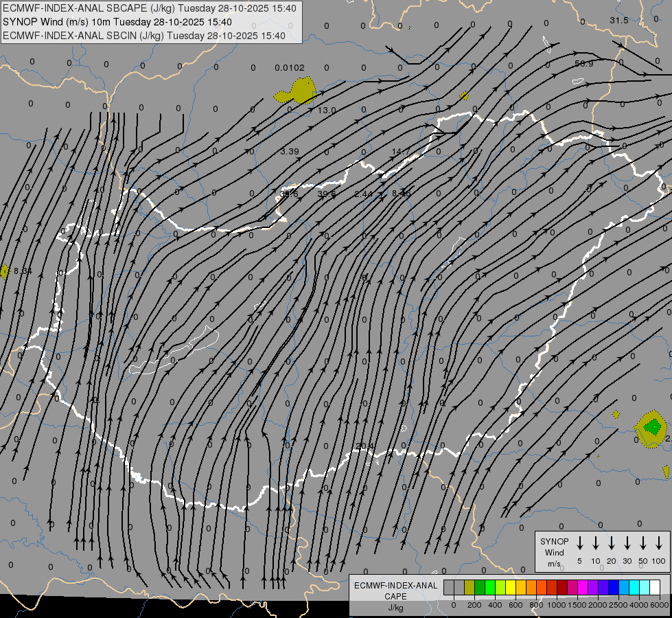Pick the dark red swatch at the 1000 tick
This screenshot has width=672, height=618.
click(562, 587)
